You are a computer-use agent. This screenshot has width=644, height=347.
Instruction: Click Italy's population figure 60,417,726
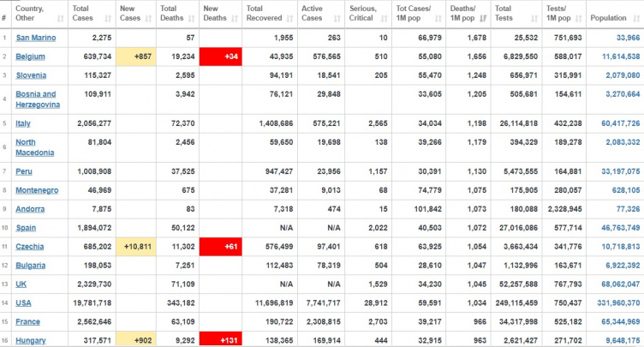point(618,123)
